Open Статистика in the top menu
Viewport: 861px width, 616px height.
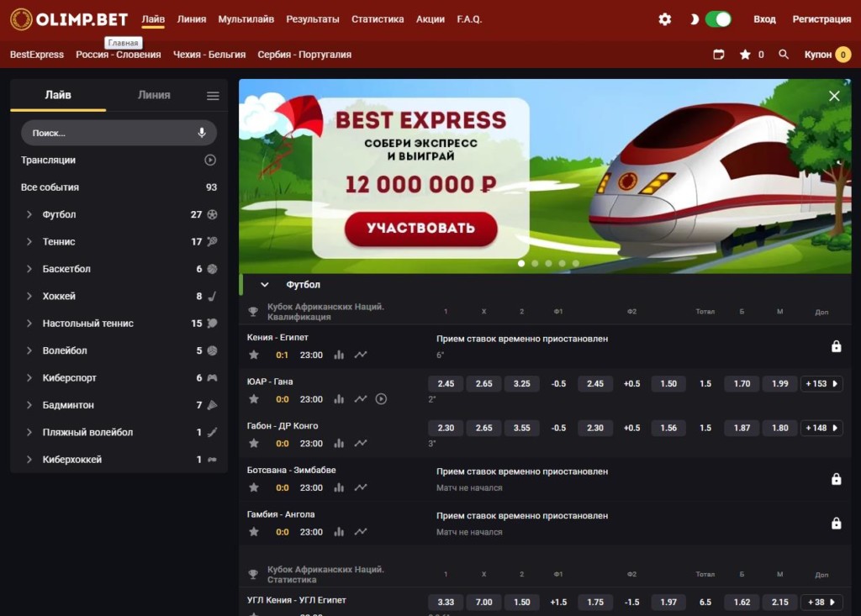[378, 19]
